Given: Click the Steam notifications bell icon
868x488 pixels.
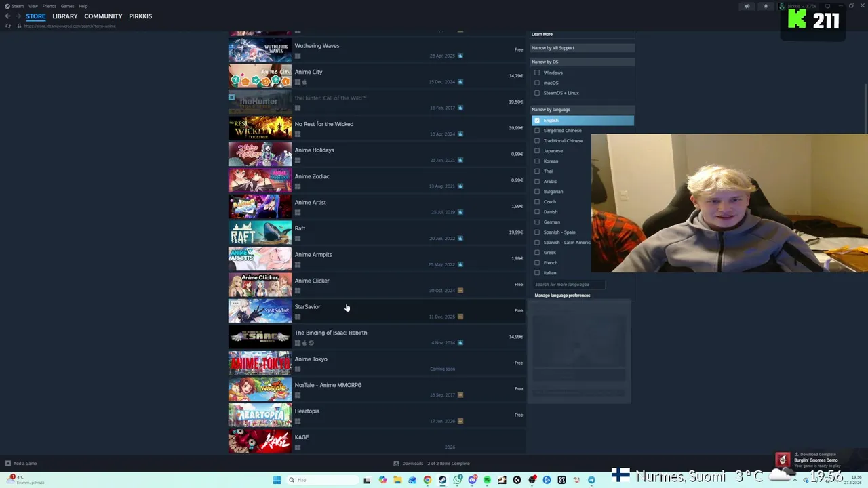Looking at the screenshot, I should 766,7.
